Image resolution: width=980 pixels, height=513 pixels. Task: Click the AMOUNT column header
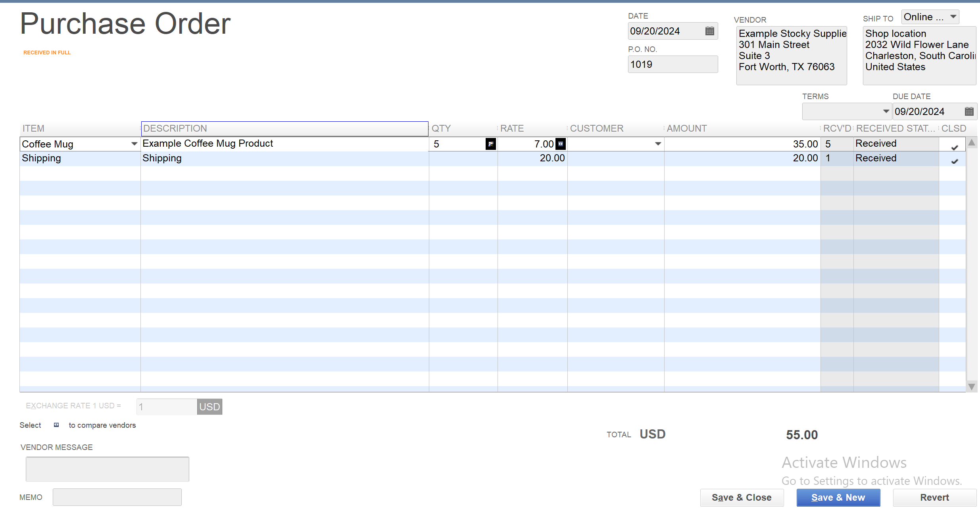coord(686,128)
